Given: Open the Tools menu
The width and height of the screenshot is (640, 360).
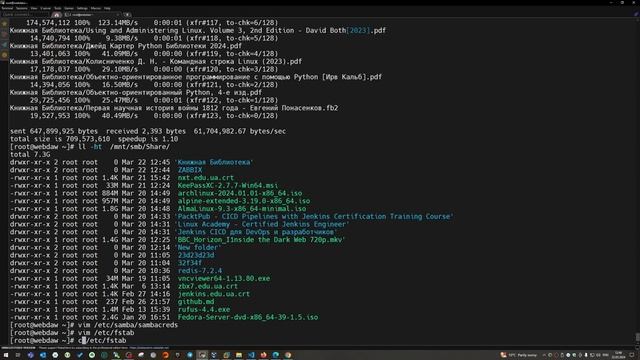Looking at the screenshot, I should click(x=58, y=8).
